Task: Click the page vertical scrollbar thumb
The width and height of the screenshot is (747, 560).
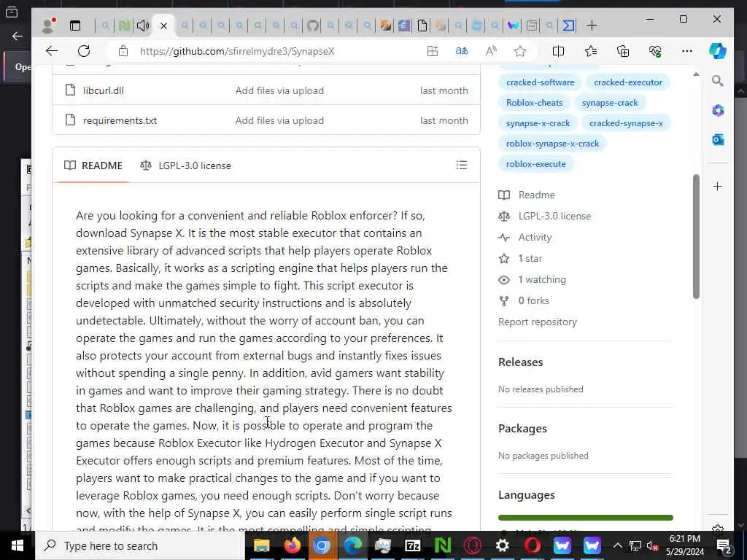Action: click(696, 237)
